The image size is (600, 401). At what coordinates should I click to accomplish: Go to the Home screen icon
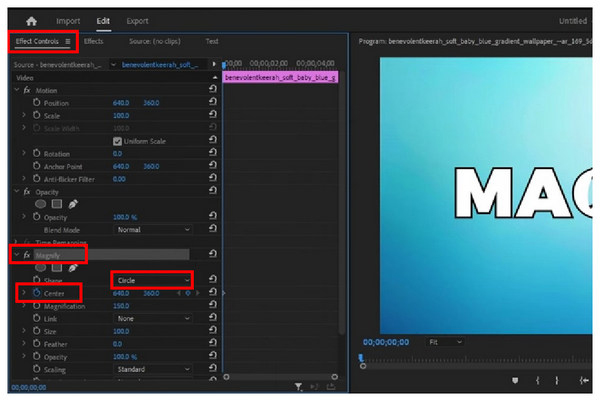coord(31,20)
